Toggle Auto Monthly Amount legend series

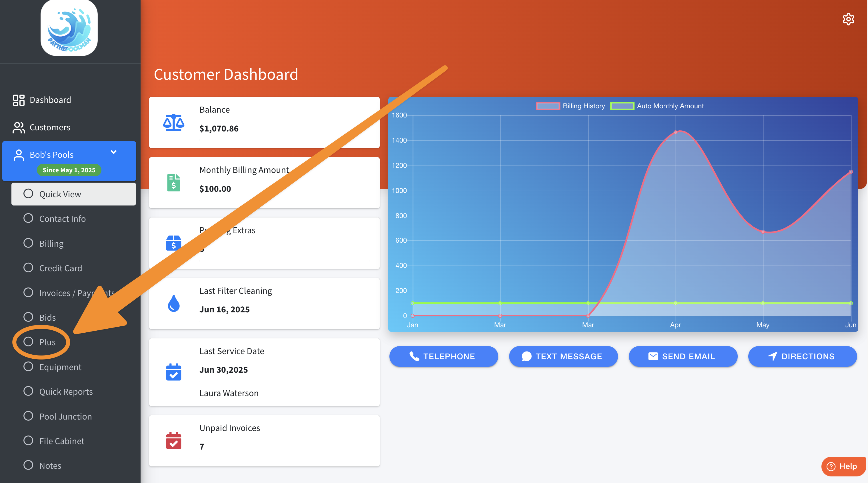[657, 106]
